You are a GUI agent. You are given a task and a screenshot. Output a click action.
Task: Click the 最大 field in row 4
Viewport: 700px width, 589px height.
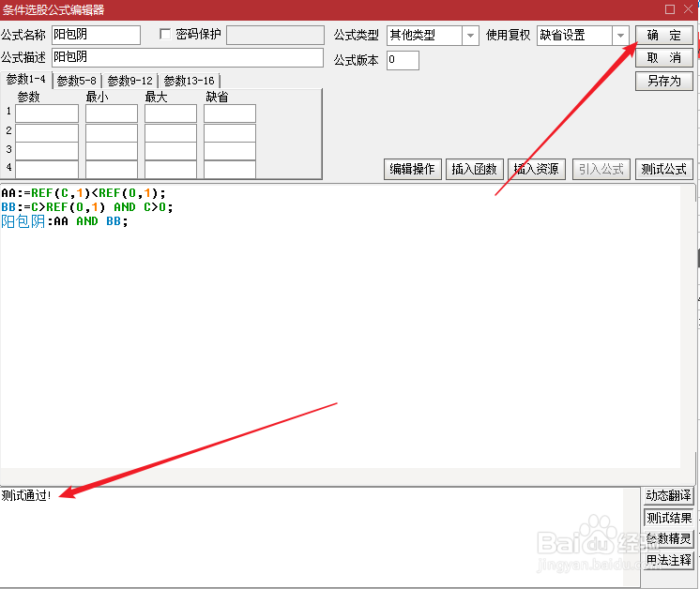tap(171, 170)
